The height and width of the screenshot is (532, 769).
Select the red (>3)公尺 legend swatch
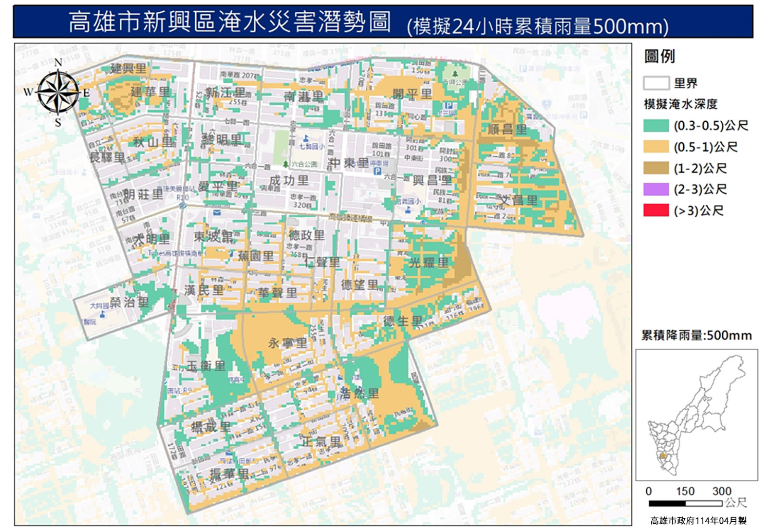(x=656, y=211)
